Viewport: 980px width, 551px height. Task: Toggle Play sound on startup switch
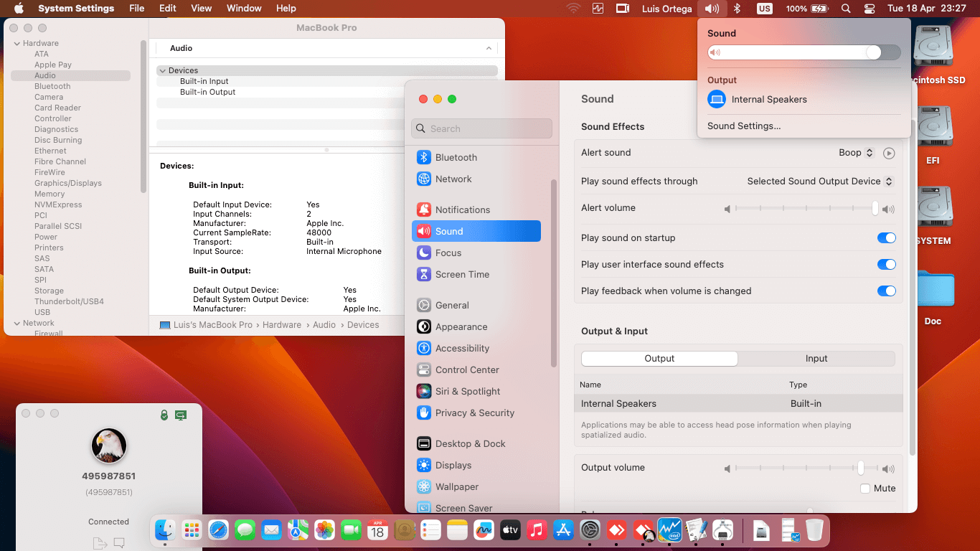[x=887, y=238]
